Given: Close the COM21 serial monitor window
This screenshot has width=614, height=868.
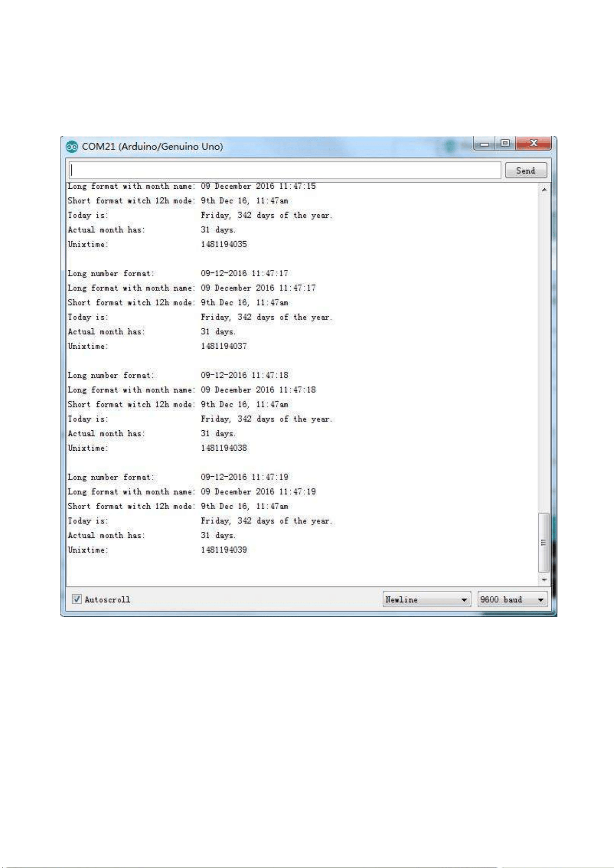Looking at the screenshot, I should point(533,143).
